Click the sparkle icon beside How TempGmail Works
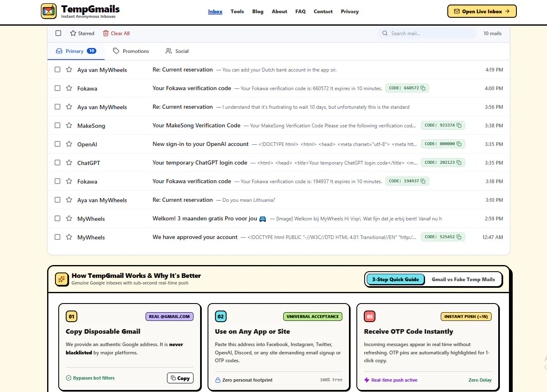Image resolution: width=547 pixels, height=392 pixels. (62, 279)
